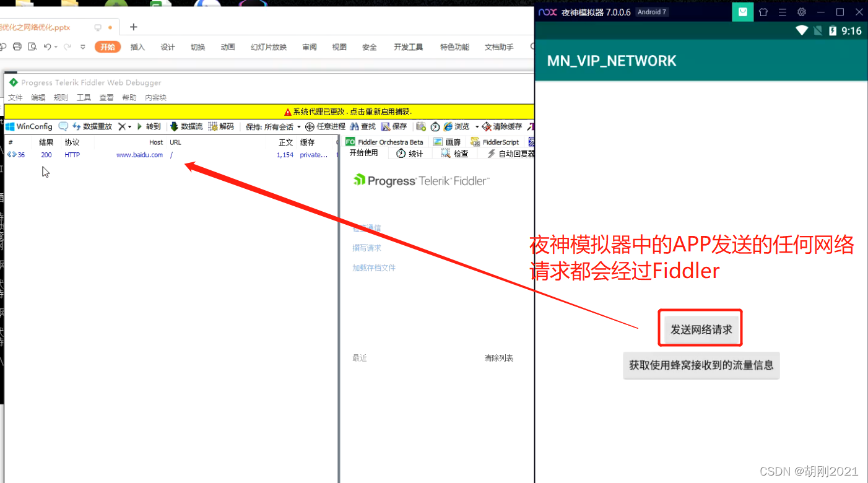Select WPS 插入 ribbon tab
This screenshot has height=483, width=868.
[x=137, y=47]
